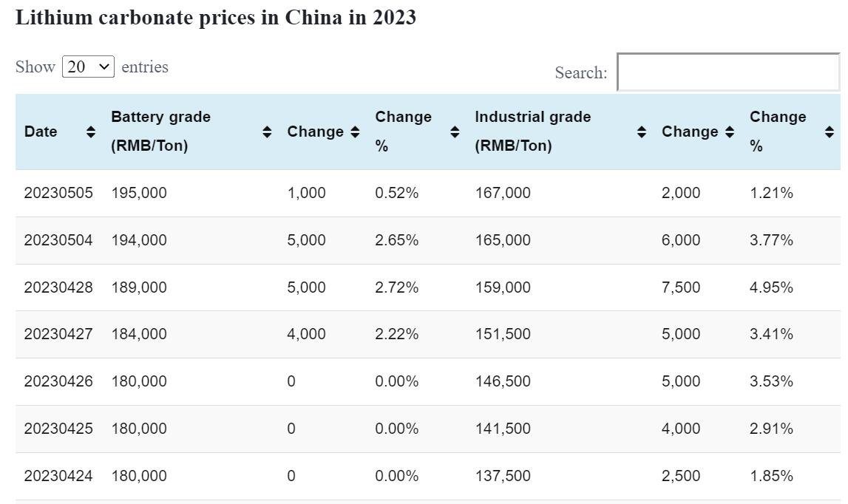Viewport: 848px width, 504px height.
Task: Sort by Industrial grade (RMB/Ton) header
Action: [x=532, y=131]
